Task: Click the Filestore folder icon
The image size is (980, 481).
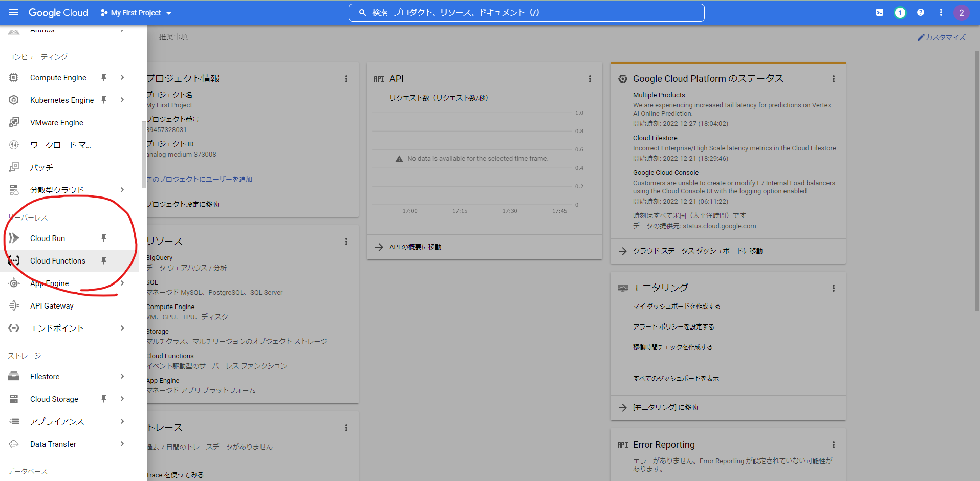Action: pos(14,376)
